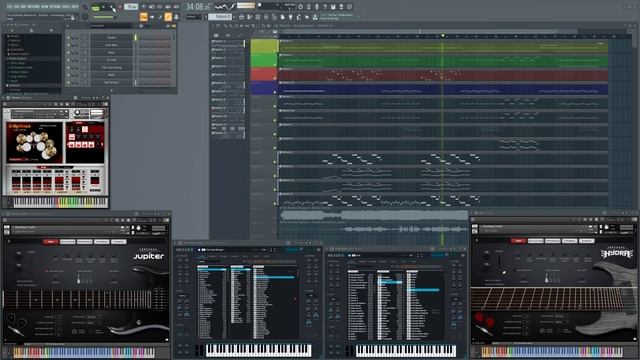Open the Channel rack group filter dropdown

point(111,26)
